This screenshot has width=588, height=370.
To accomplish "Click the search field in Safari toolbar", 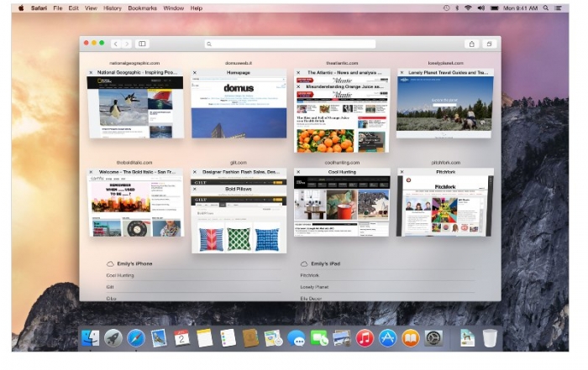I will [290, 44].
